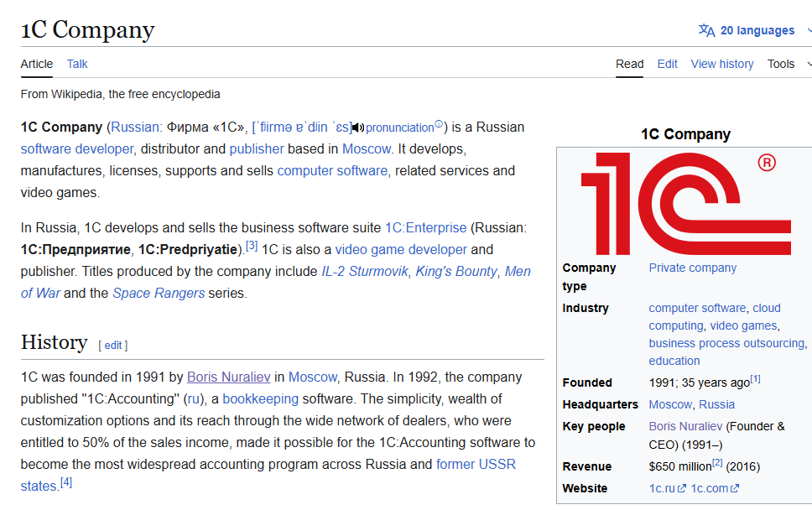Image resolution: width=812 pixels, height=510 pixels.
Task: Follow the computer software link in intro
Action: [x=332, y=171]
